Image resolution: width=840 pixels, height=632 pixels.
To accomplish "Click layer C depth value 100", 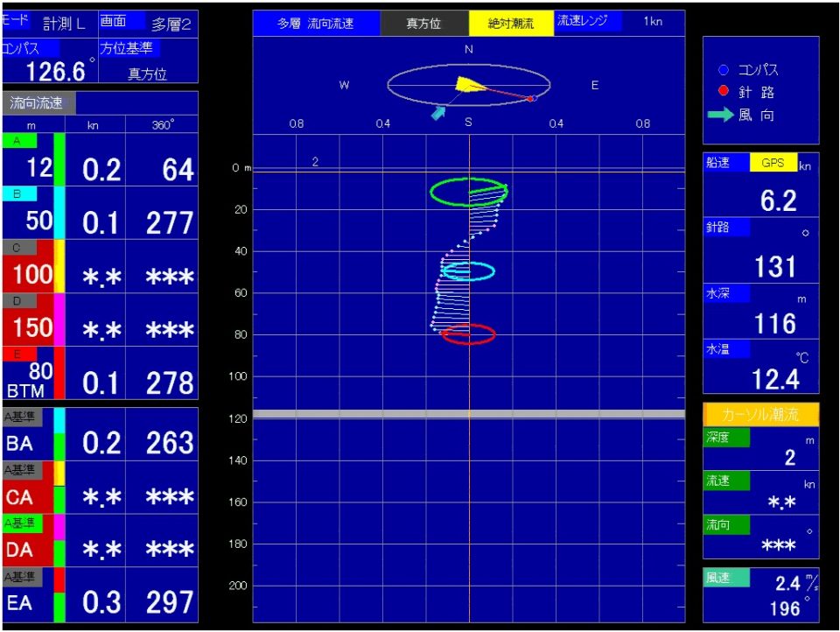I will [32, 275].
